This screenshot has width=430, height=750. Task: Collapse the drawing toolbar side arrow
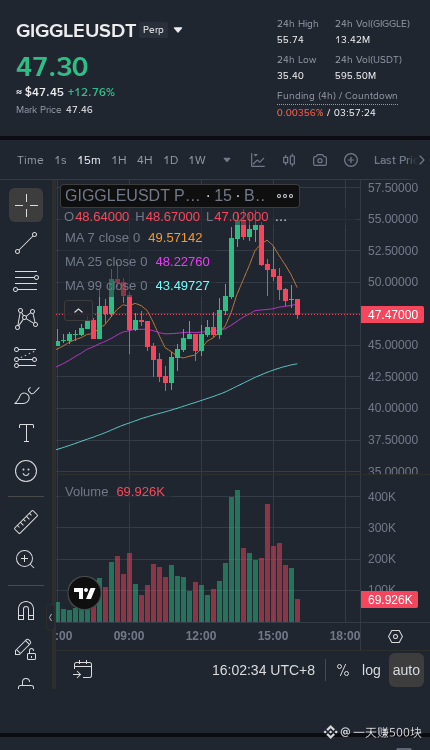[x=50, y=618]
